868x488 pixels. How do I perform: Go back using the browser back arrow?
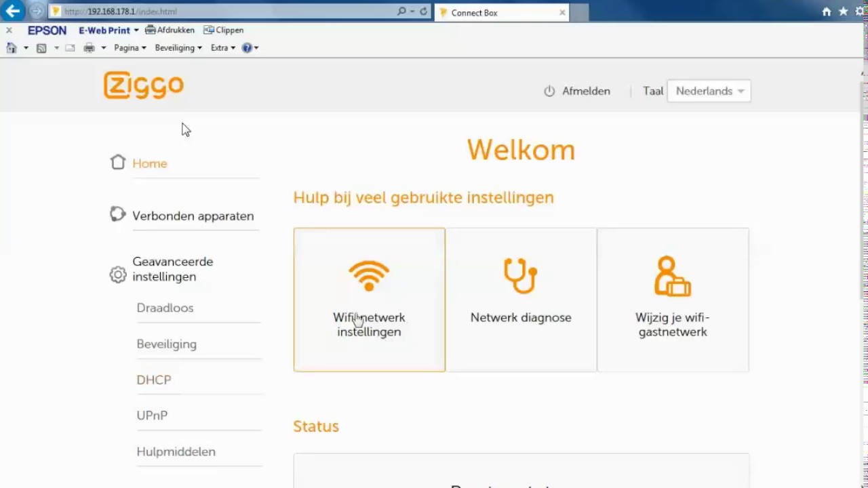pyautogui.click(x=13, y=11)
